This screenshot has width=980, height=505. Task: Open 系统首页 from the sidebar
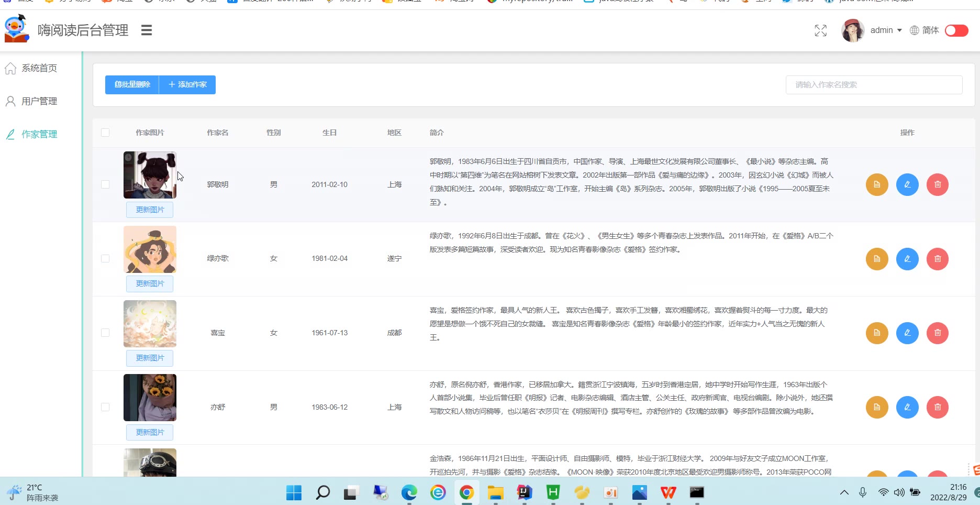coord(39,68)
